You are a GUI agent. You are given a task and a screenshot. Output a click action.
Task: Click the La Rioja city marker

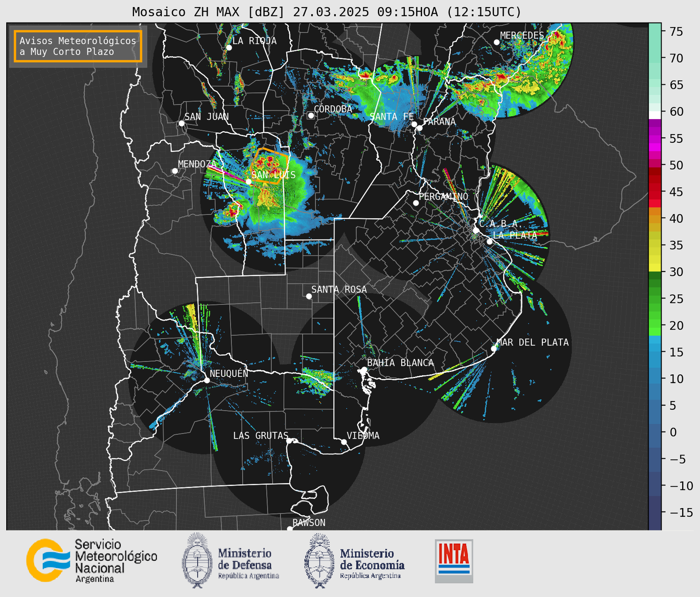pyautogui.click(x=229, y=48)
